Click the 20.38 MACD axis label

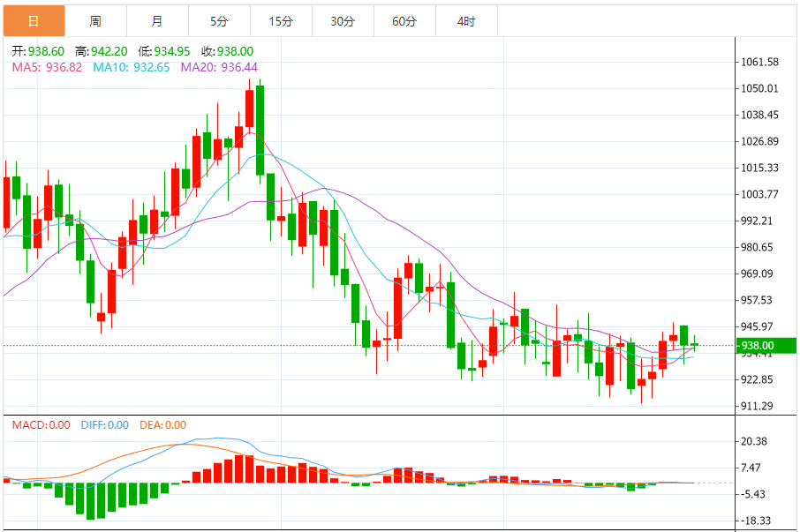(x=753, y=441)
